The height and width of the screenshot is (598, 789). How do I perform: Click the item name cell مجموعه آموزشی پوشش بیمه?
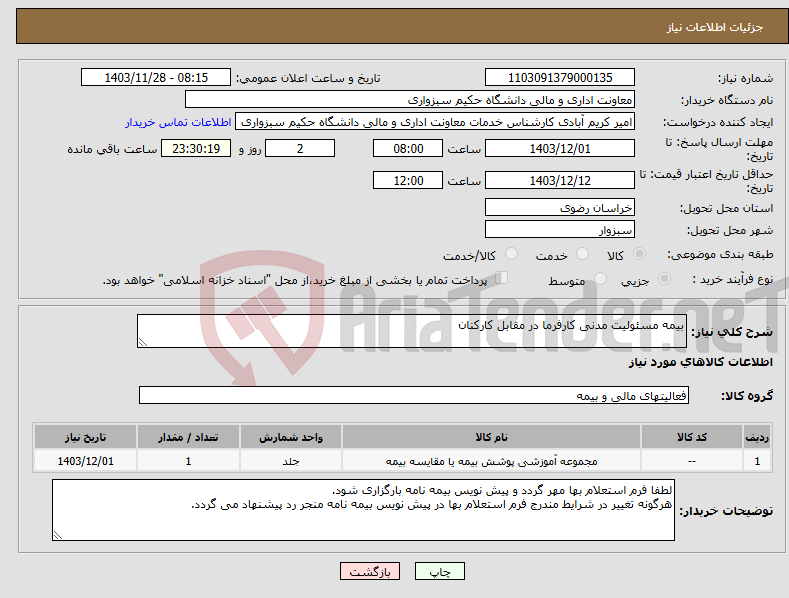tap(491, 461)
